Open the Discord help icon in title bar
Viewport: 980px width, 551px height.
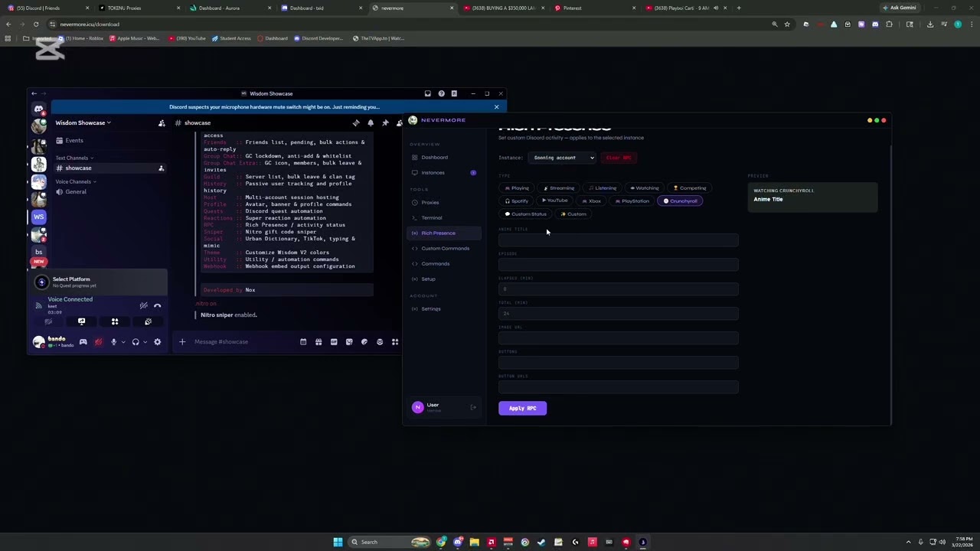coord(441,94)
